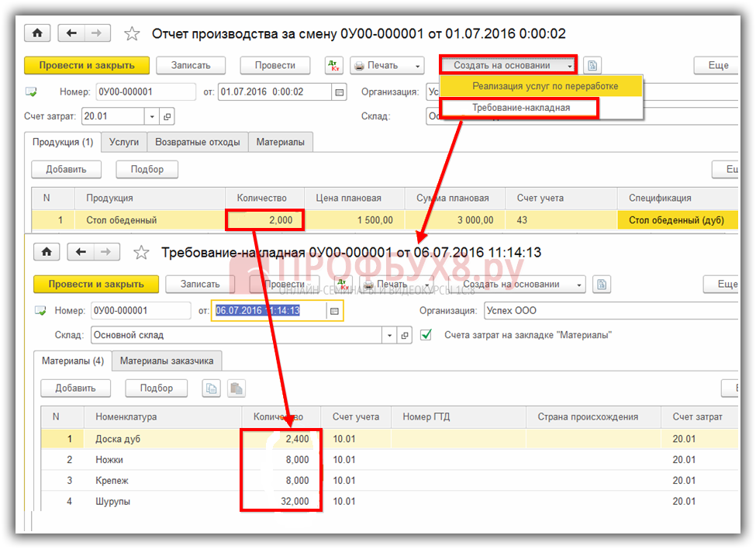Viewport: 756px width, 549px height.
Task: Select Требование-накладная from the dropdown menu
Action: tap(521, 108)
